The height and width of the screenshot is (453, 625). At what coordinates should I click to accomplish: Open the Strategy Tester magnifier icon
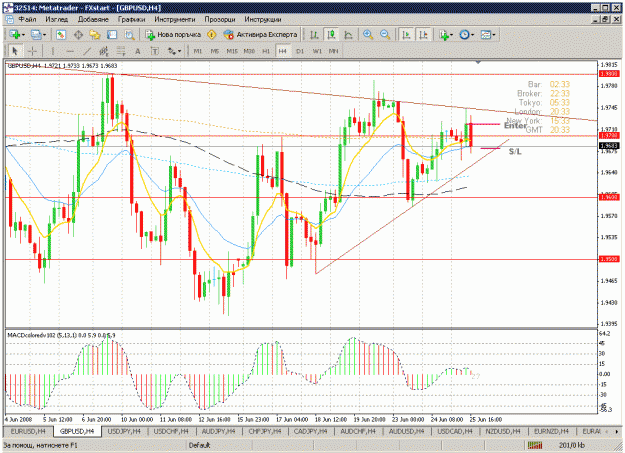coord(129,35)
